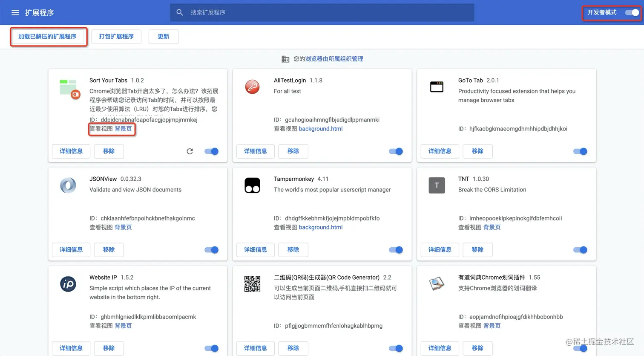The width and height of the screenshot is (644, 356).
Task: Open the hamburger main menu
Action: (x=15, y=13)
